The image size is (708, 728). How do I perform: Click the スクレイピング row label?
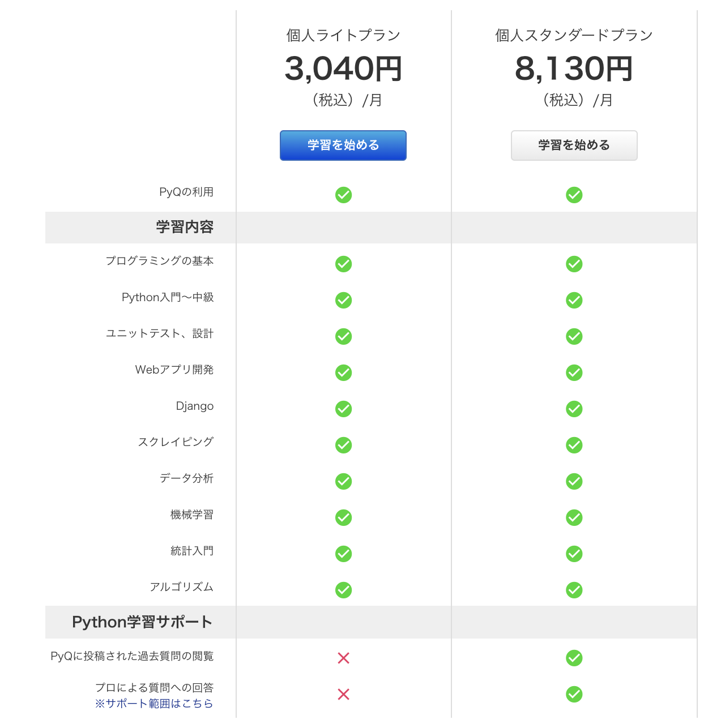pos(176,442)
